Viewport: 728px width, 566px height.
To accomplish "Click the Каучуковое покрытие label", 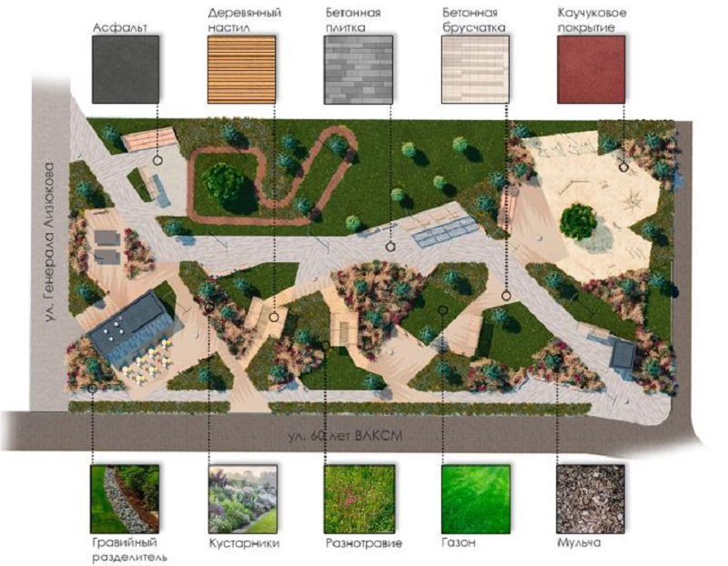I will click(591, 20).
